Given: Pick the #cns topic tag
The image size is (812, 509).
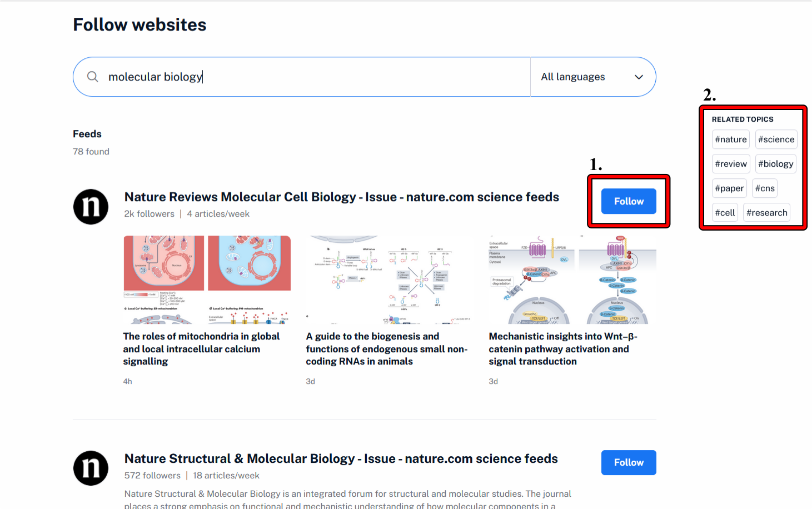Looking at the screenshot, I should (764, 188).
